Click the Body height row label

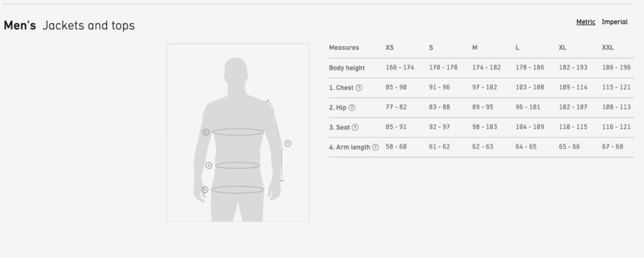tap(347, 68)
